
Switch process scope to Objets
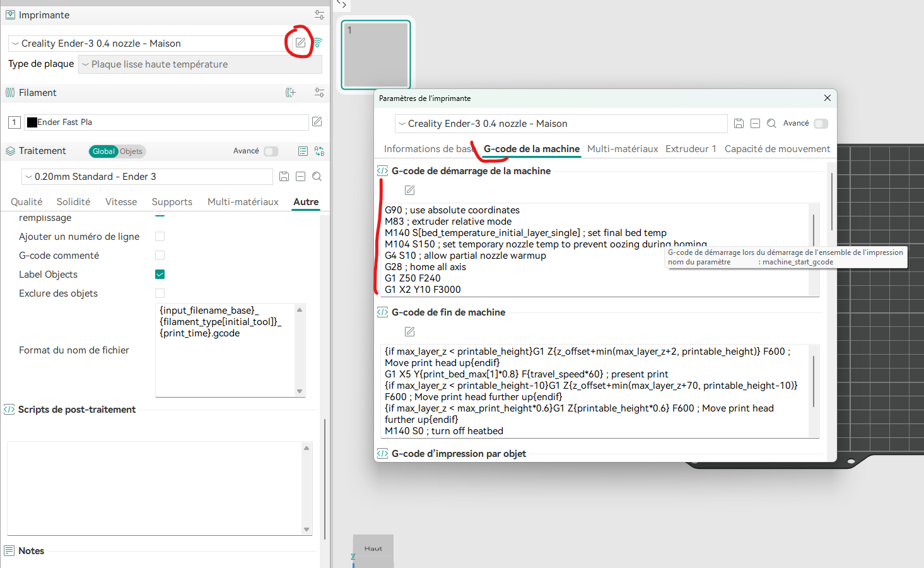pyautogui.click(x=131, y=151)
